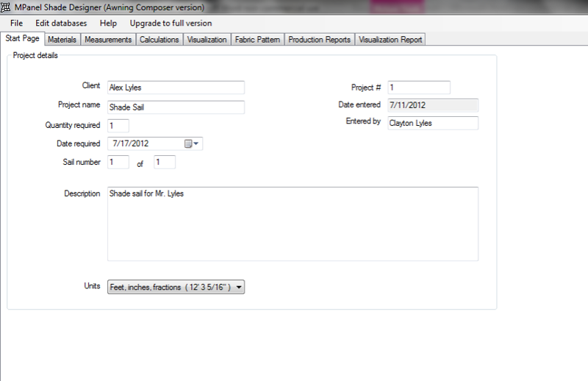This screenshot has width=588, height=381.
Task: Click the Client name input field
Action: pyautogui.click(x=176, y=88)
